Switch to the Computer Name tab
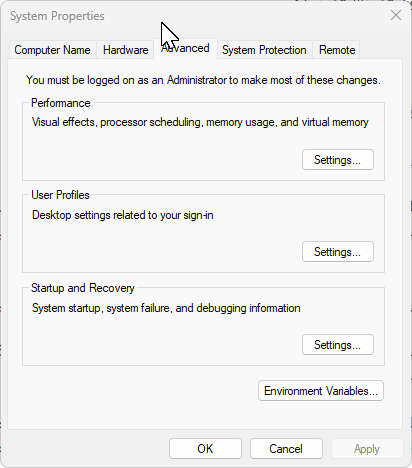 coord(52,50)
